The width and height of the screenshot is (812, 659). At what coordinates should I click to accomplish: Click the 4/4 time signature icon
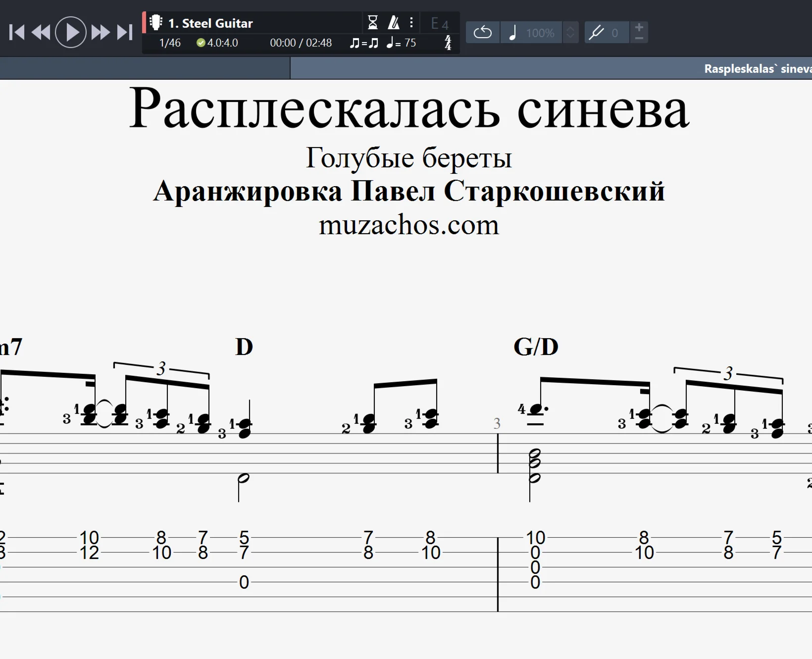pos(448,43)
